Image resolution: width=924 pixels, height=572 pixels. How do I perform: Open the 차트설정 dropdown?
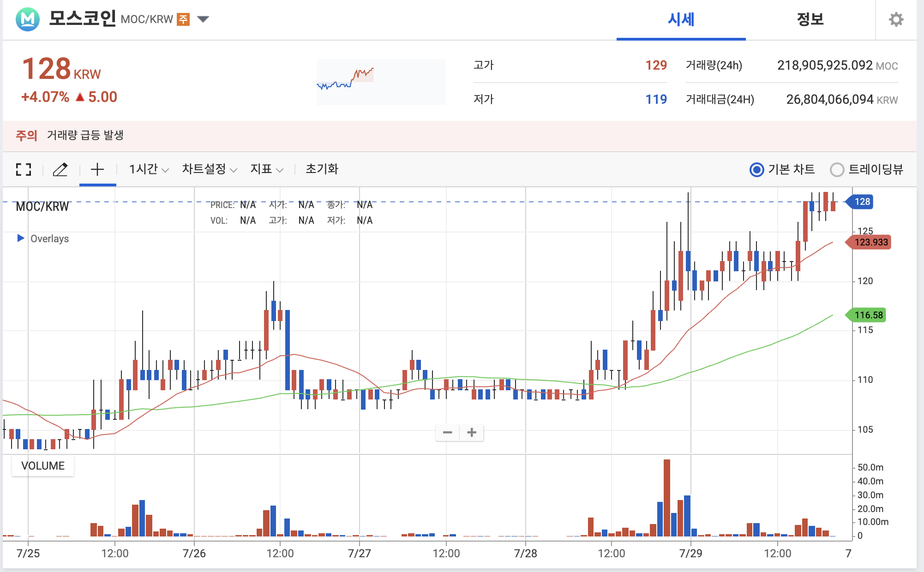click(x=209, y=169)
